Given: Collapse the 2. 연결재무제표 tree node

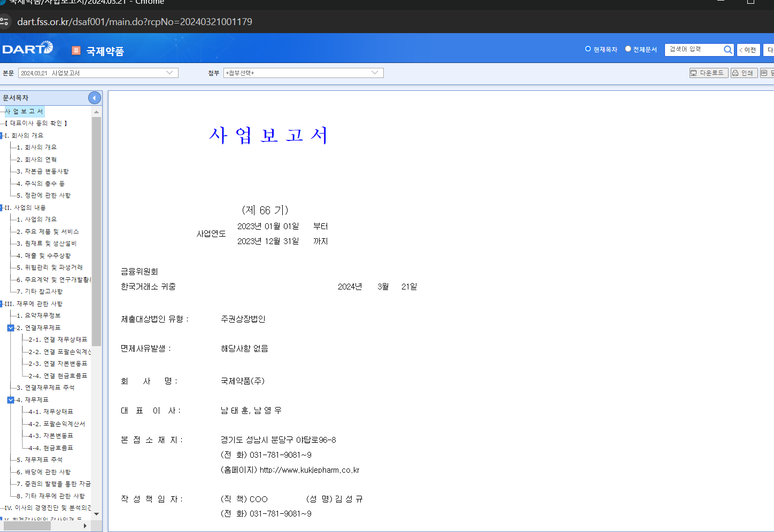Looking at the screenshot, I should point(11,327).
